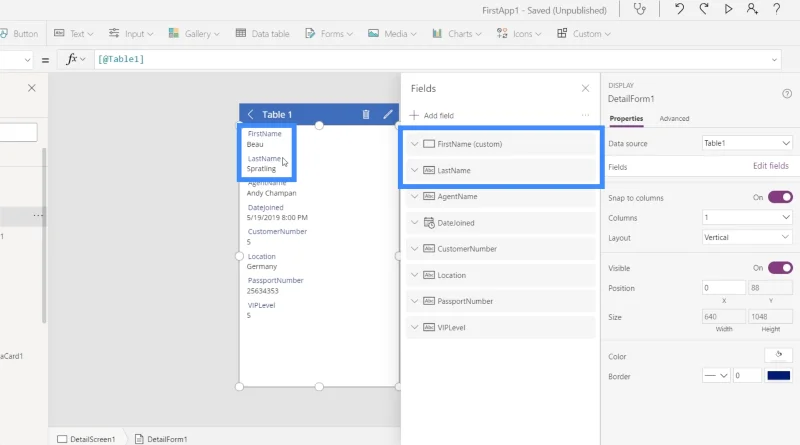Expand the AgentName field
This screenshot has height=445, width=800.
point(414,196)
